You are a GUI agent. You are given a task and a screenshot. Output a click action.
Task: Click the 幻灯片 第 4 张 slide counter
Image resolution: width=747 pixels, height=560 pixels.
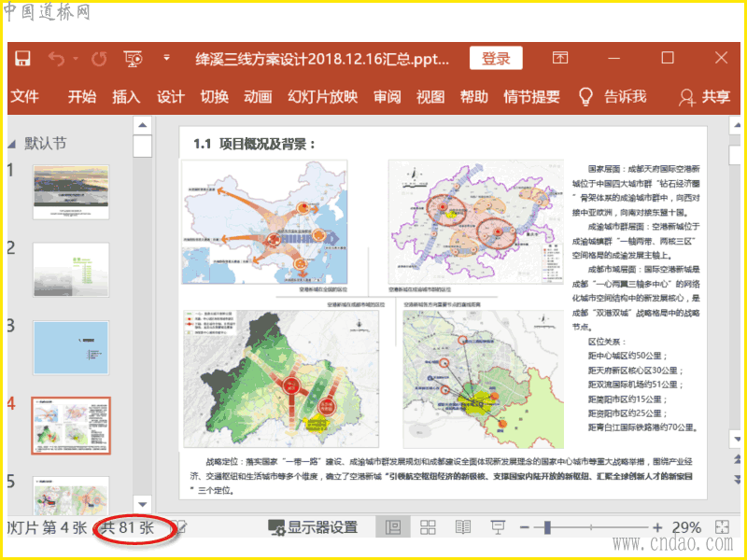click(48, 527)
